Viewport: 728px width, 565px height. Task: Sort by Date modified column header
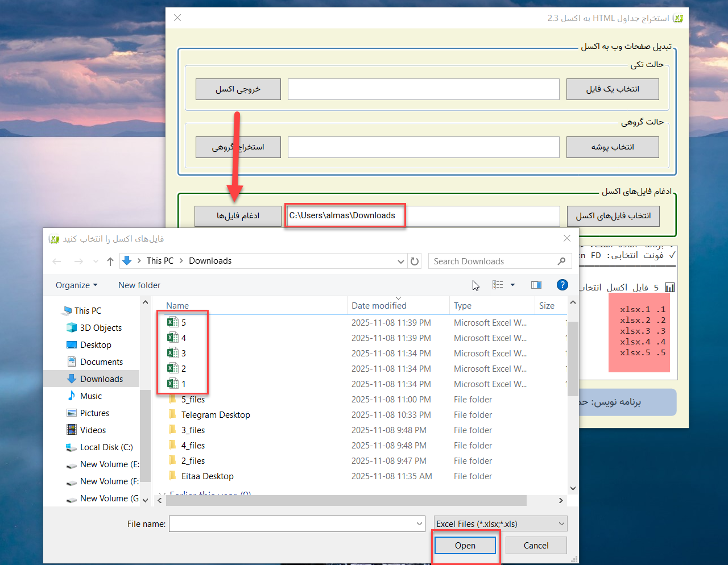pyautogui.click(x=379, y=306)
